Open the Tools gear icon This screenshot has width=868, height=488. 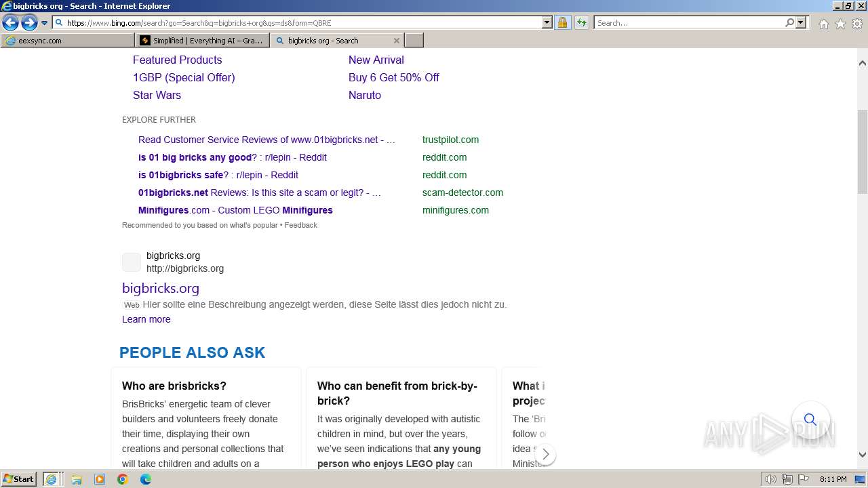(x=857, y=24)
